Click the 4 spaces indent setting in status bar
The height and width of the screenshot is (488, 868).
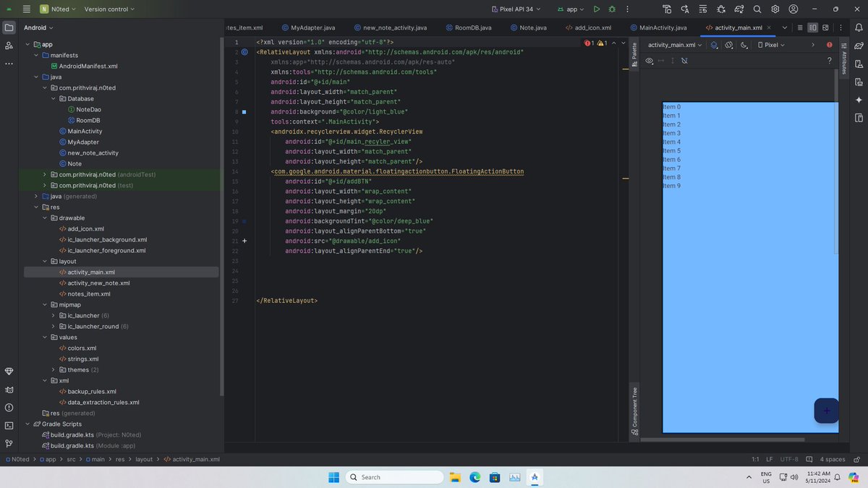pos(832,459)
